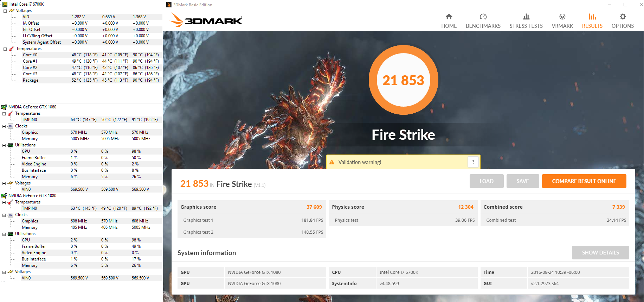644x302 pixels.
Task: Select the 'Graphics score' row header
Action: [x=252, y=207]
